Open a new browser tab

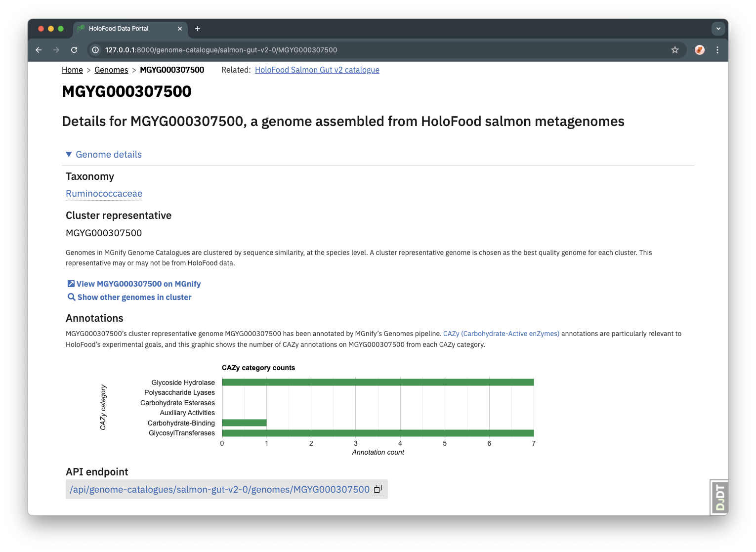tap(197, 29)
